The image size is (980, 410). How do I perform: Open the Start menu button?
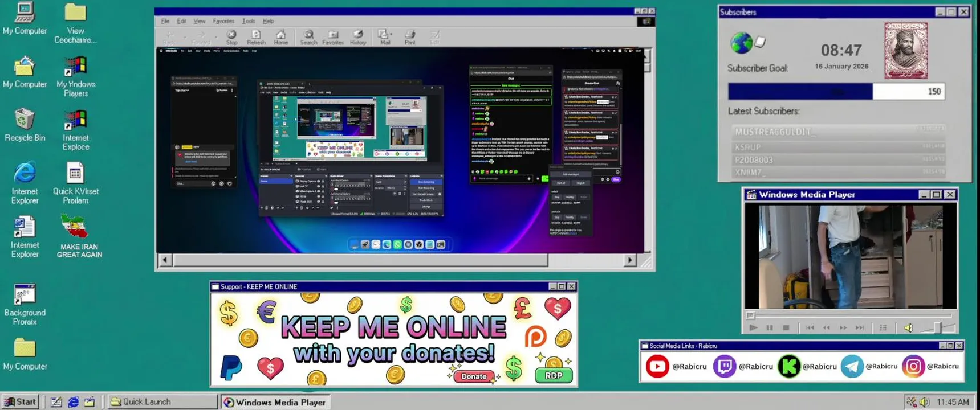[21, 401]
